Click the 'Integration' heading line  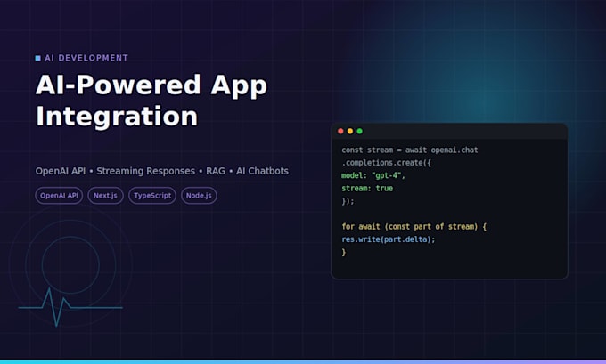(x=117, y=117)
